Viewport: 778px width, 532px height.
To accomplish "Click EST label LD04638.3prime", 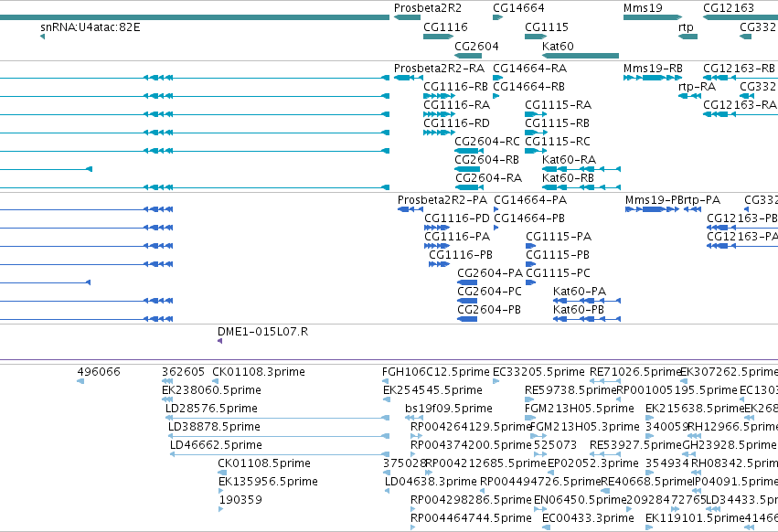I will [431, 482].
